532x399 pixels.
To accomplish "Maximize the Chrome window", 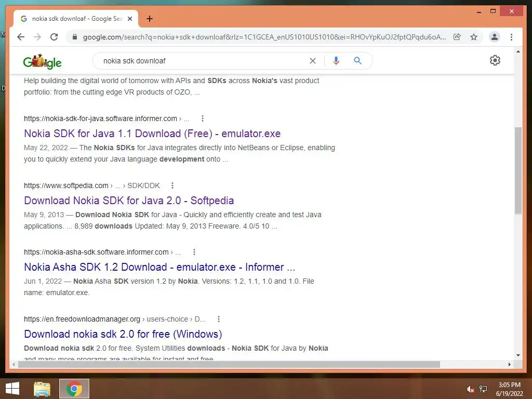I will 493,11.
